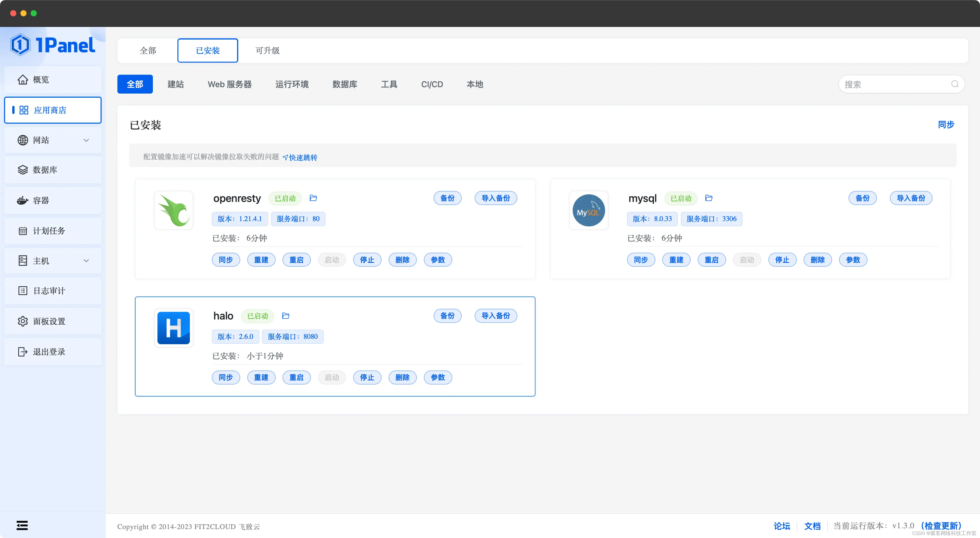
Task: Restart openresty with 重启 button
Action: 296,260
